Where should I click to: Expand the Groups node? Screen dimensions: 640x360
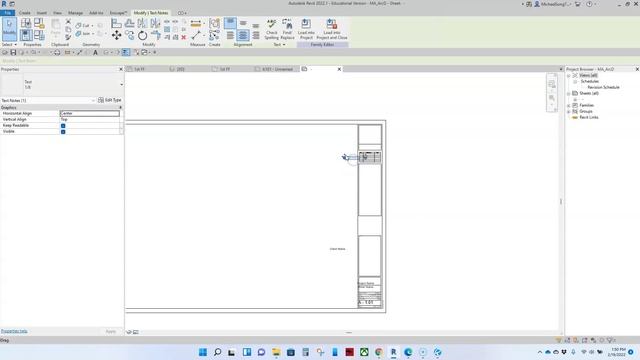pos(569,111)
